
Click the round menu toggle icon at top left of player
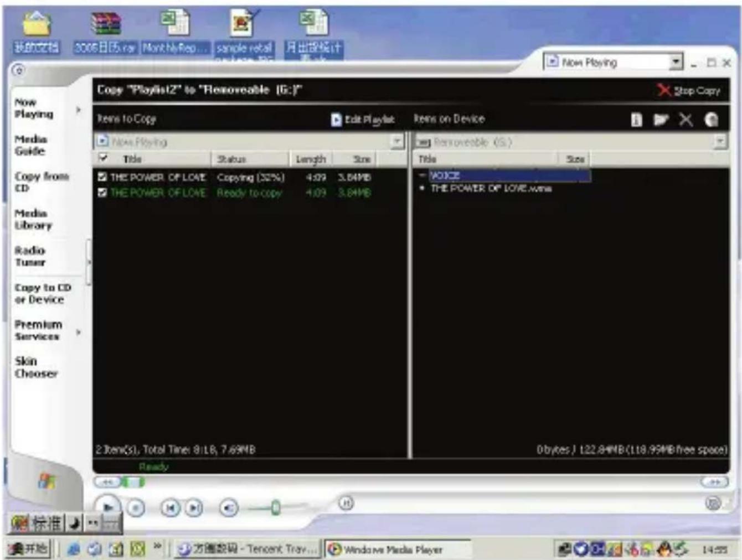pyautogui.click(x=18, y=70)
